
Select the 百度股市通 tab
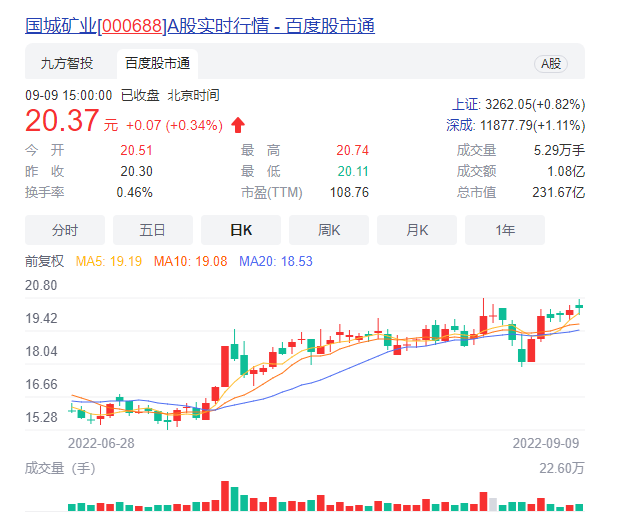158,63
